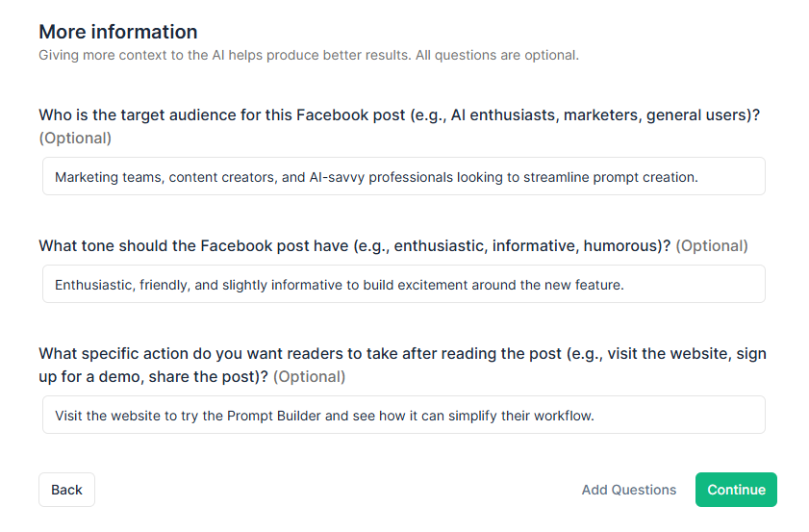
Task: Click the (Optional) tag after 'share the post)?'
Action: click(309, 377)
